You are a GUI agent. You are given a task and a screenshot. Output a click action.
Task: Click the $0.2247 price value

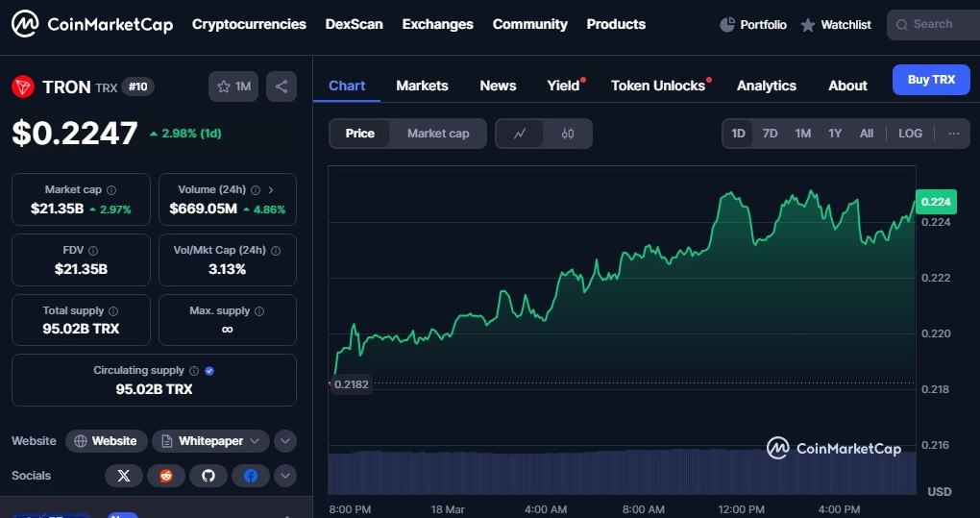pos(74,133)
